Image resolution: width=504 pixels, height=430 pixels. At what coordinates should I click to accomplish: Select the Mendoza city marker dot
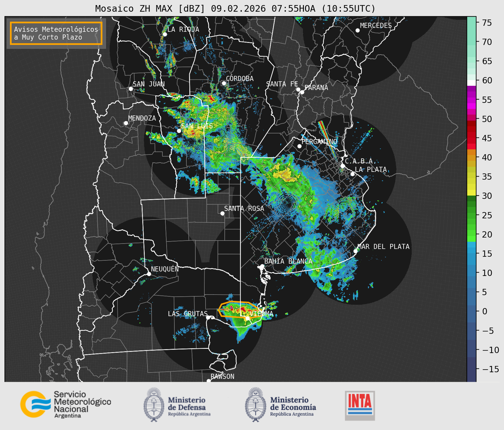pyautogui.click(x=126, y=123)
